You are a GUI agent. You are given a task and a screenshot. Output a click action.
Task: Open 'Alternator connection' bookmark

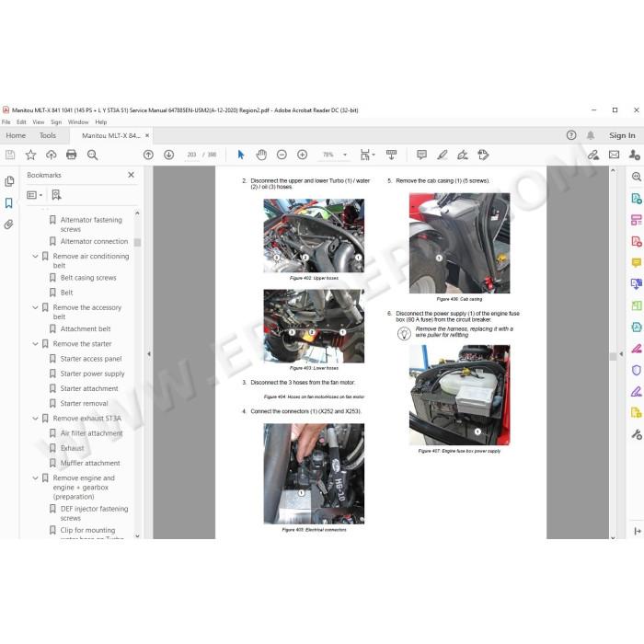pos(94,241)
